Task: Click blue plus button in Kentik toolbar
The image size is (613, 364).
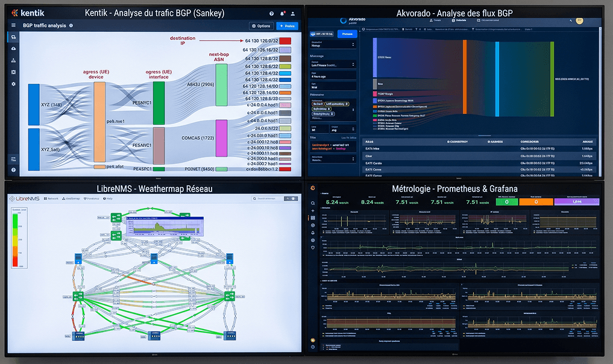Action: point(288,26)
